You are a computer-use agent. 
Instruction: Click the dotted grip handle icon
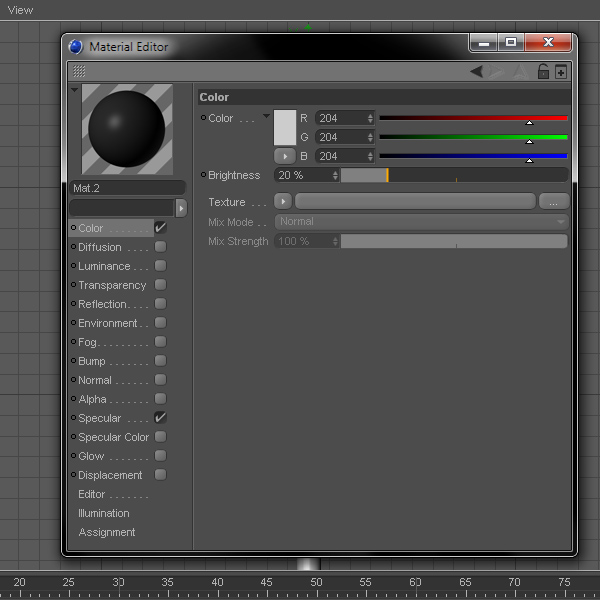[x=79, y=71]
